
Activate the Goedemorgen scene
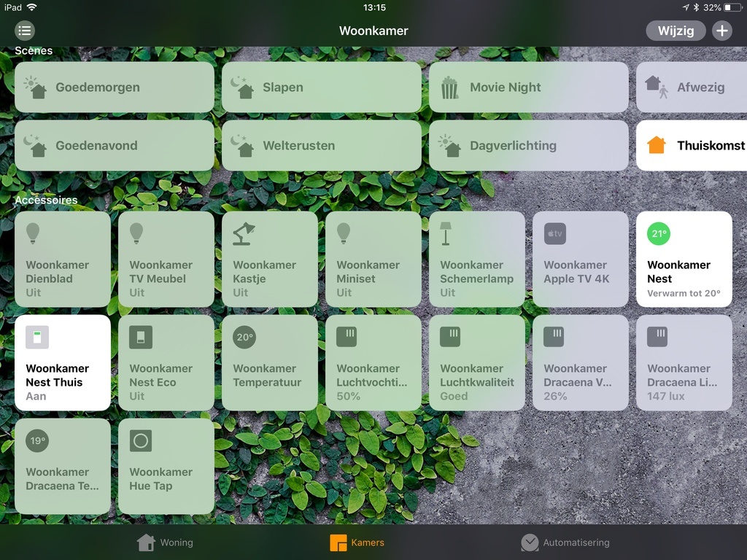pyautogui.click(x=115, y=87)
